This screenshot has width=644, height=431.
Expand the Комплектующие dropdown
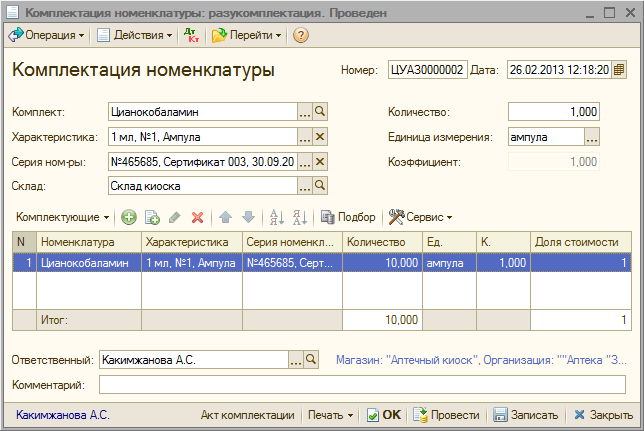63,216
